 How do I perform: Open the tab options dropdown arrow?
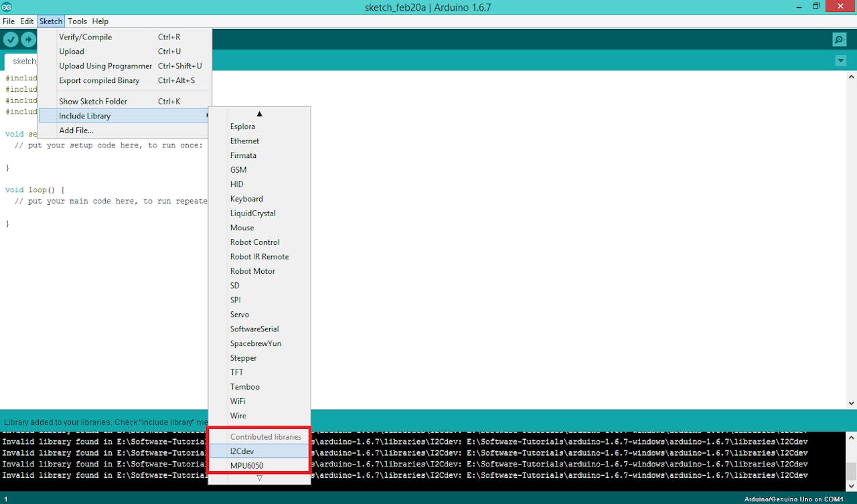click(841, 61)
